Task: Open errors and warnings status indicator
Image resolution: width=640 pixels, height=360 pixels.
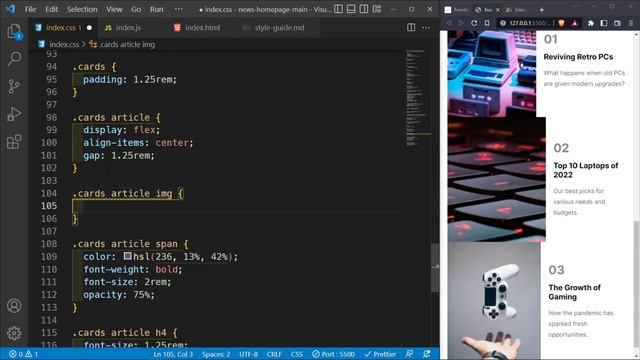Action: pos(23,354)
